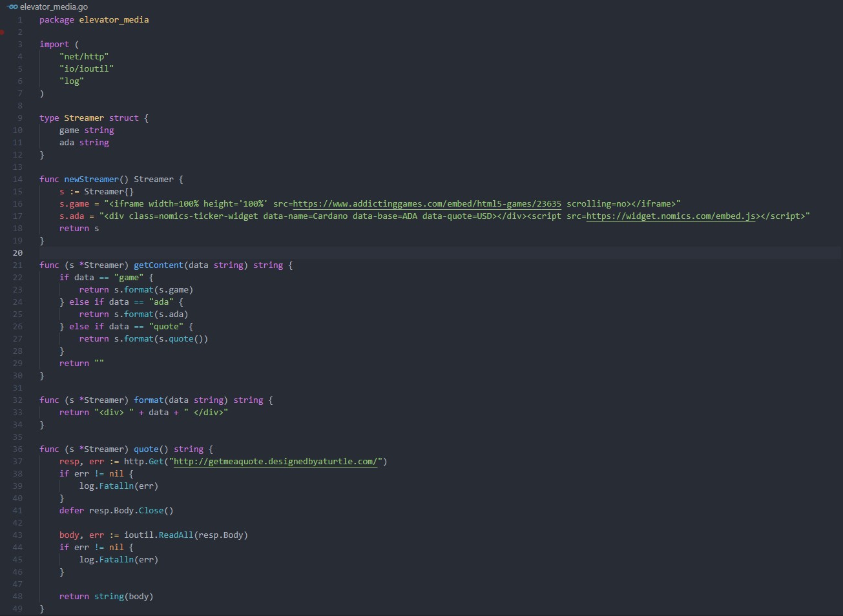Image resolution: width=843 pixels, height=616 pixels.
Task: Place cursor on 'package elevator_media' text
Action: click(94, 19)
